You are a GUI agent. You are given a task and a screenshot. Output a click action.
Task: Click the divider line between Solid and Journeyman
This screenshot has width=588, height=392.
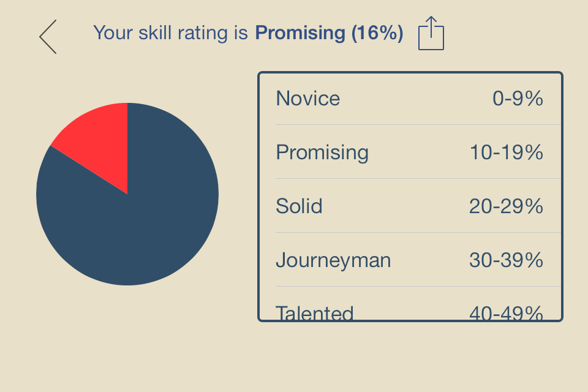coord(418,233)
